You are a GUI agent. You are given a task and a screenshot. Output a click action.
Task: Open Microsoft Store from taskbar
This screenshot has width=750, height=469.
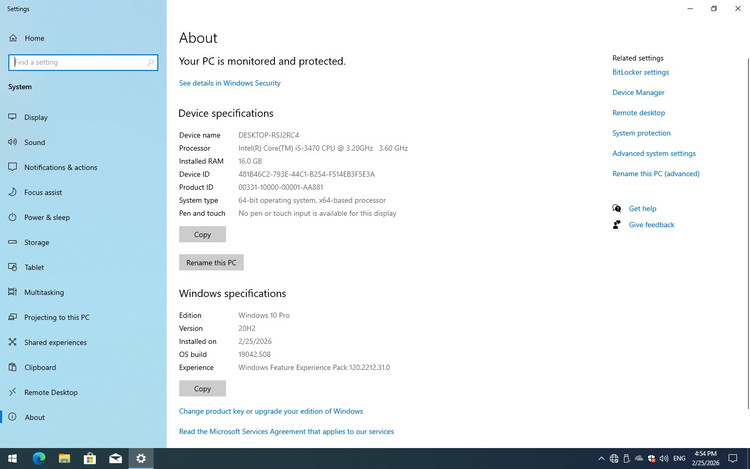pyautogui.click(x=89, y=458)
